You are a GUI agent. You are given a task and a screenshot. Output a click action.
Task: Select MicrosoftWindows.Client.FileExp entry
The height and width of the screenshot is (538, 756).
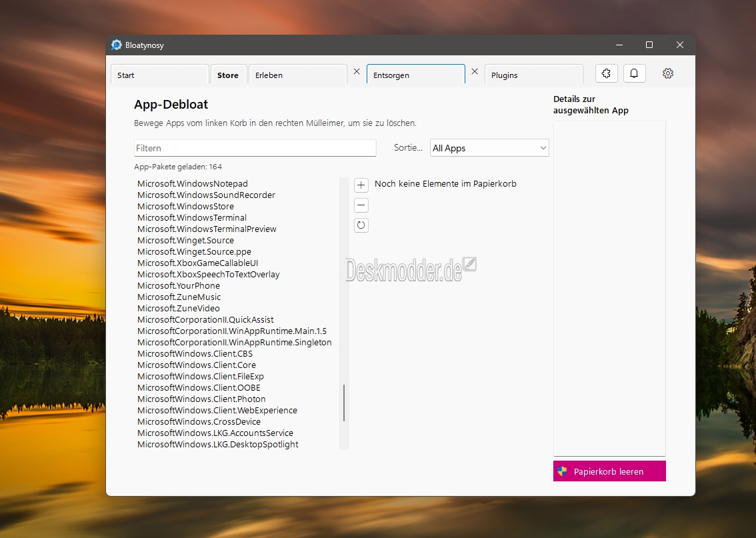coord(201,376)
